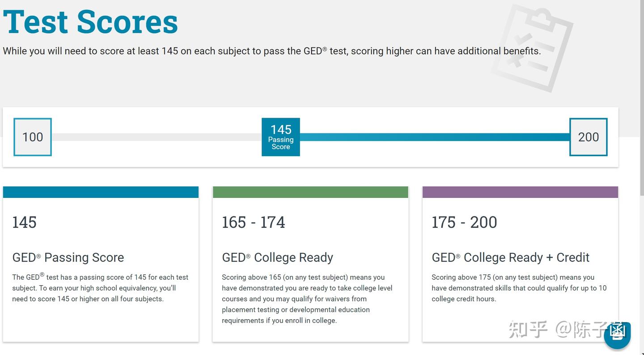Image resolution: width=644 pixels, height=355 pixels.
Task: Select the 200 maximum score box
Action: 588,137
